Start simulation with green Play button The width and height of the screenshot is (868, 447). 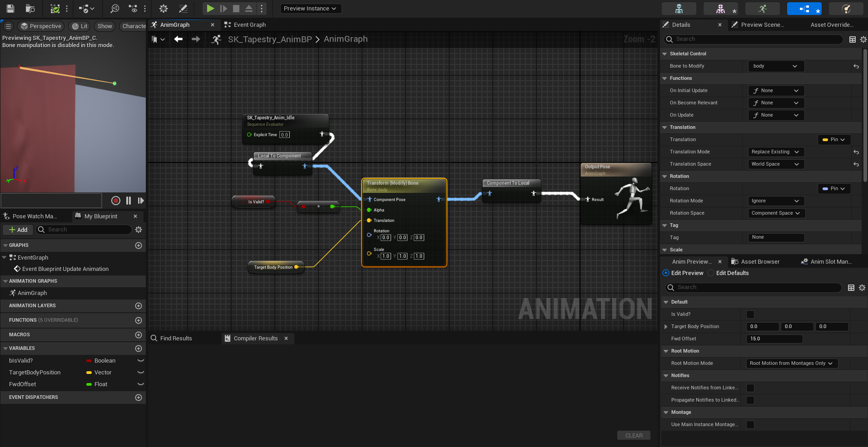[210, 8]
